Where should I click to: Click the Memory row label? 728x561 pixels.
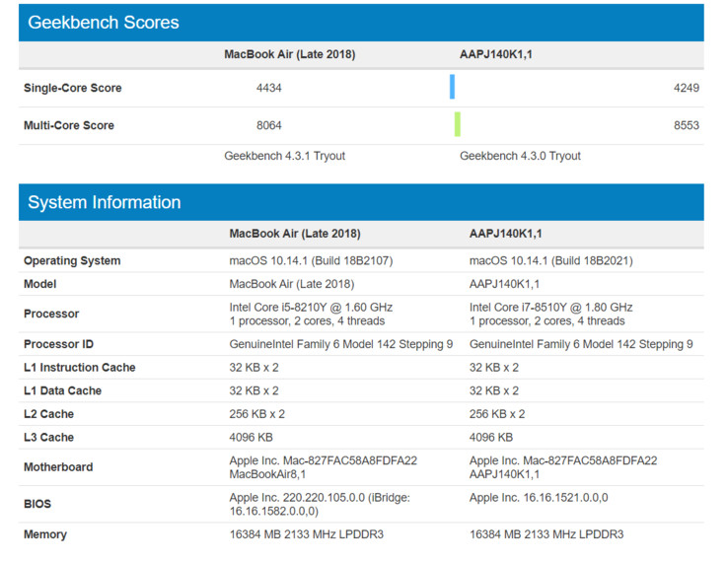(x=45, y=534)
